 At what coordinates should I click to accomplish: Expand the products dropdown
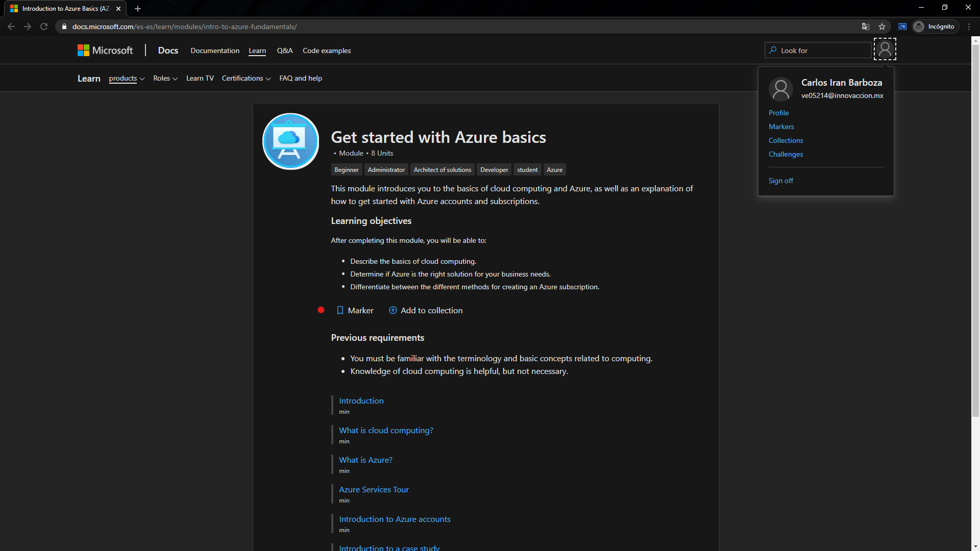(x=127, y=78)
